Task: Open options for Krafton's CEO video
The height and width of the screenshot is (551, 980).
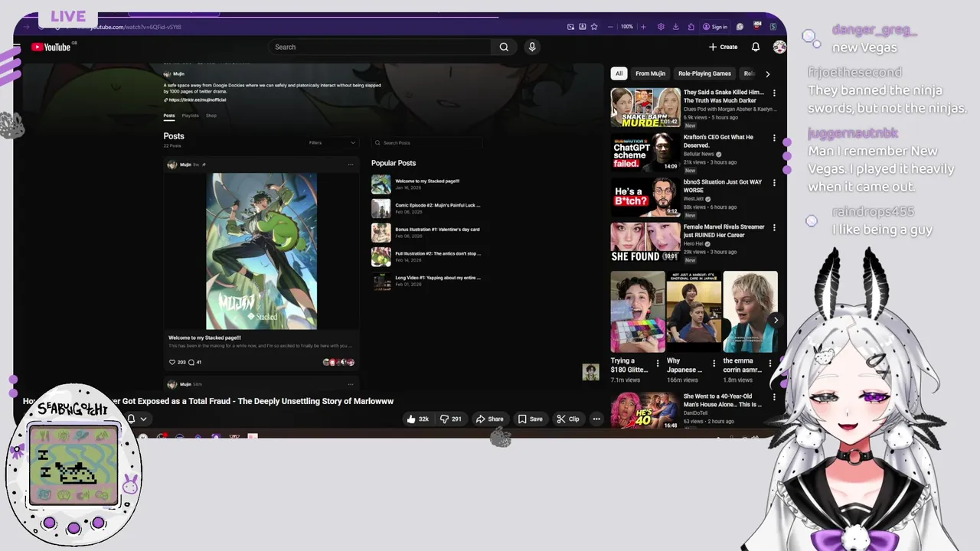Action: click(774, 139)
